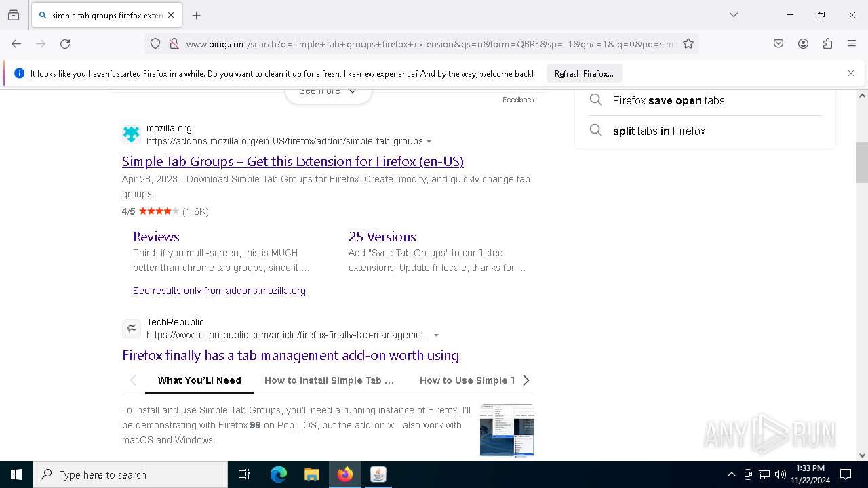Open a new tab with plus button
868x488 pixels.
tap(197, 15)
